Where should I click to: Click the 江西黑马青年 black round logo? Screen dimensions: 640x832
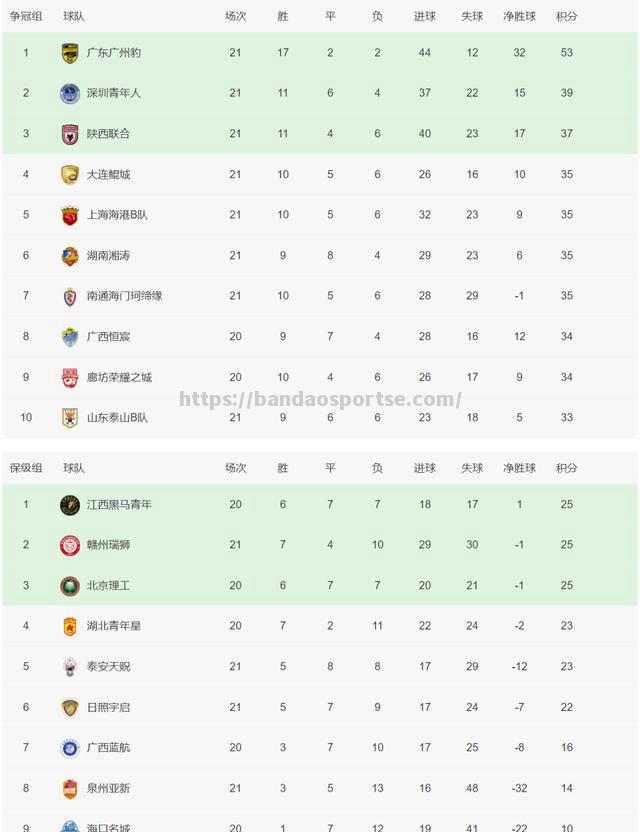click(70, 505)
